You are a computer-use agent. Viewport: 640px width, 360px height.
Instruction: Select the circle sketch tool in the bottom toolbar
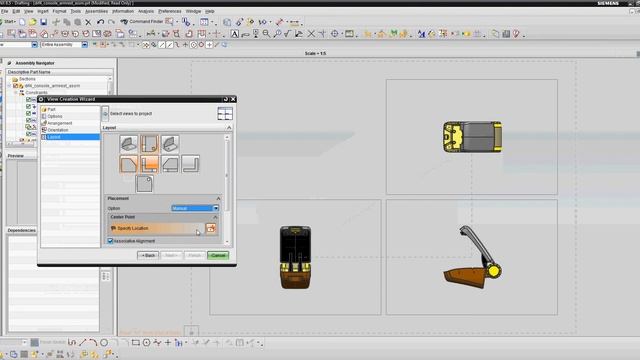click(x=104, y=342)
